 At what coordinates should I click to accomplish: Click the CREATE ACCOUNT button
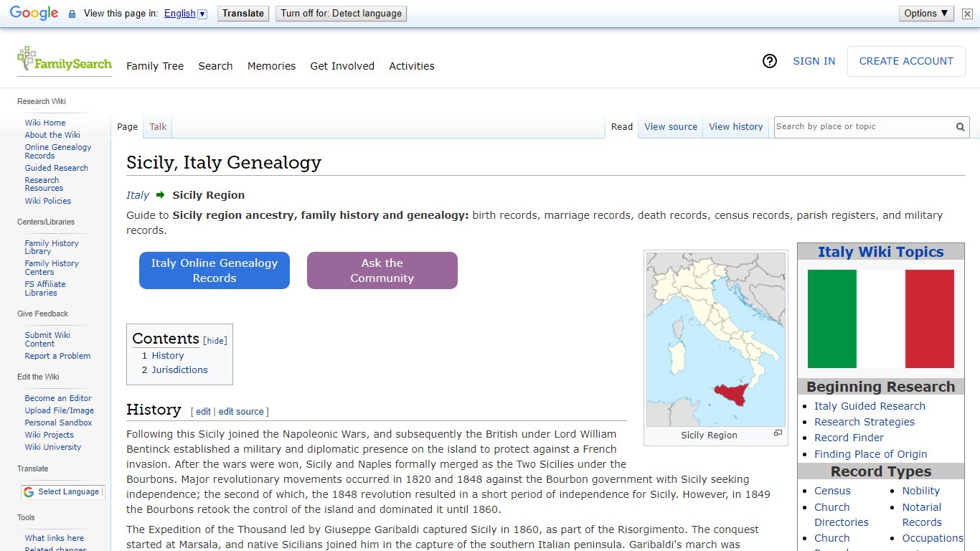click(x=906, y=61)
